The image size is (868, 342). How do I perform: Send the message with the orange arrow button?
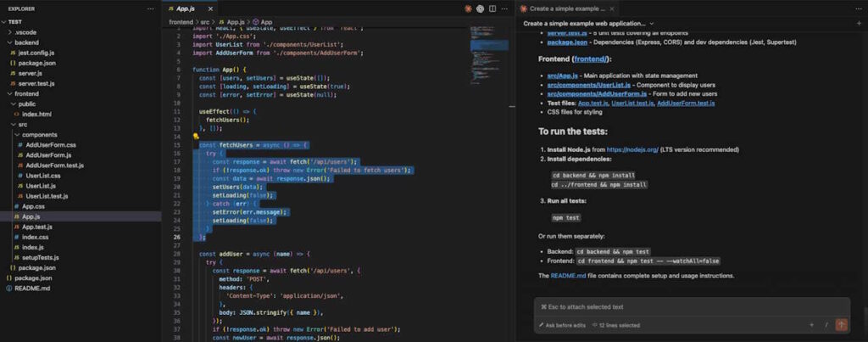tap(842, 325)
